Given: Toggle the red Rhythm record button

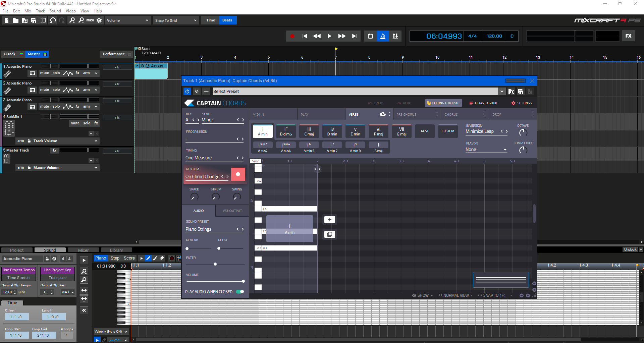Looking at the screenshot, I should tap(238, 174).
